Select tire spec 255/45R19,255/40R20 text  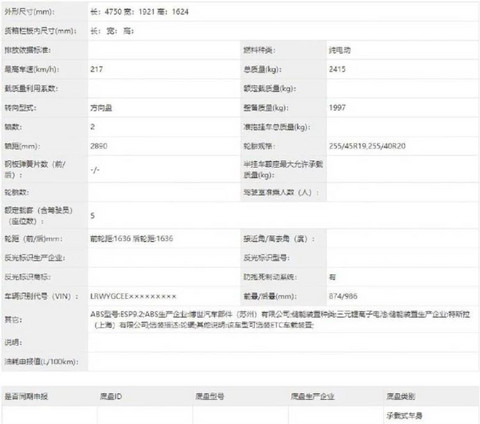coord(367,146)
